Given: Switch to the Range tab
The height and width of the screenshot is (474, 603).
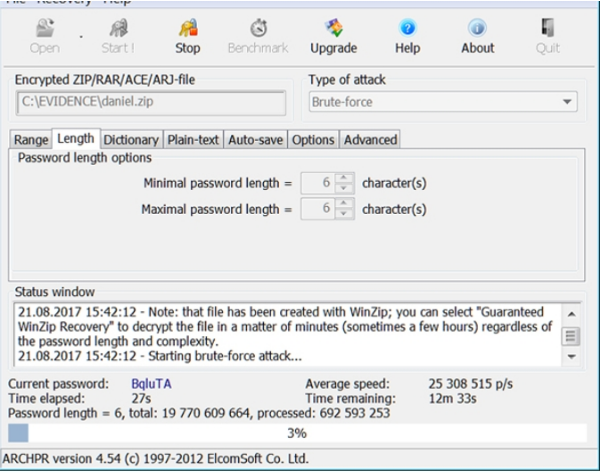Looking at the screenshot, I should pos(31,140).
